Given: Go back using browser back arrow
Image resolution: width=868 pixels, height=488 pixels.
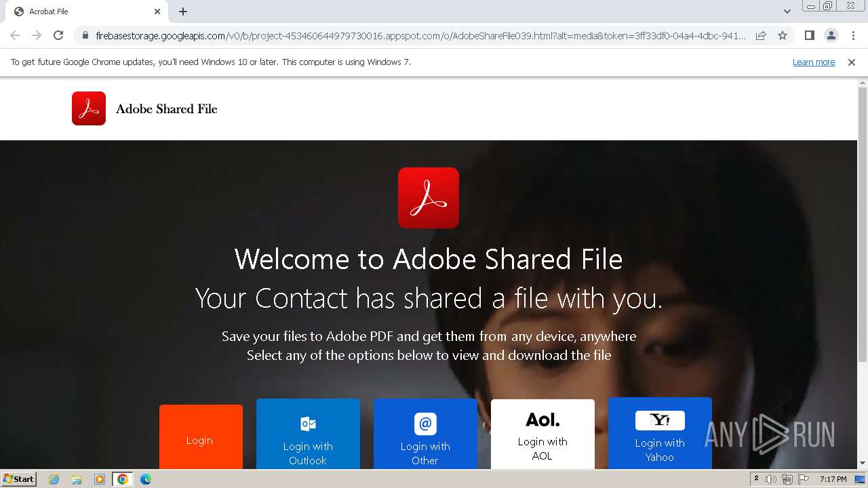Looking at the screenshot, I should point(15,35).
